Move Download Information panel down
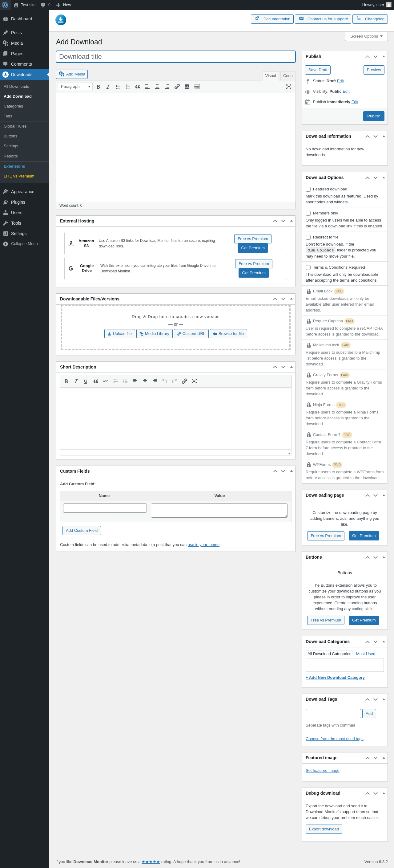This screenshot has width=394, height=868. click(x=376, y=137)
